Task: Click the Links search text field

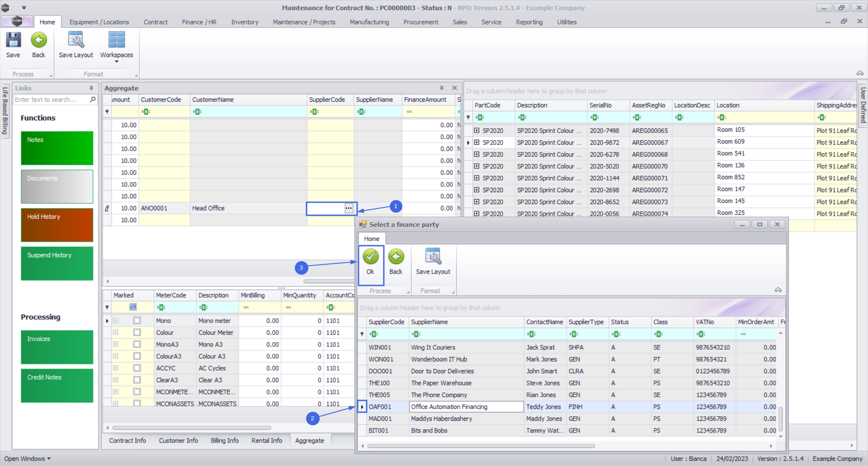Action: click(x=51, y=100)
